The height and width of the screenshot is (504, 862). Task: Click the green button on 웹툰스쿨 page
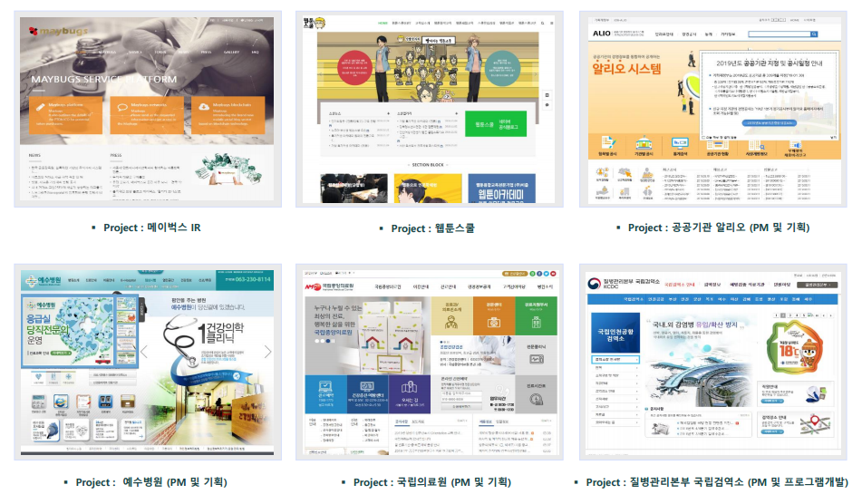tap(495, 124)
